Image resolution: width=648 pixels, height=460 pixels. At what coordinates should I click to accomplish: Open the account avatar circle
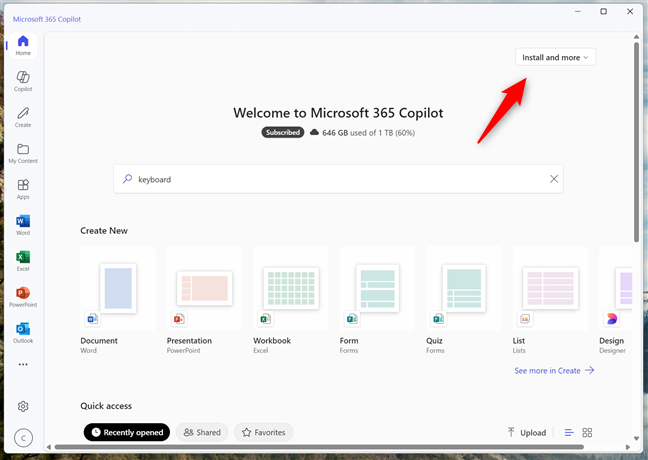(23, 438)
